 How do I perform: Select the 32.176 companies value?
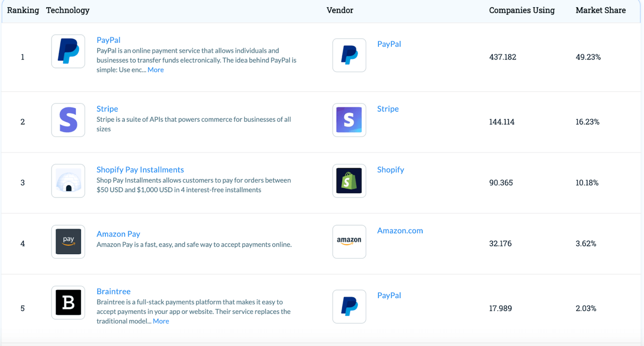coord(501,244)
